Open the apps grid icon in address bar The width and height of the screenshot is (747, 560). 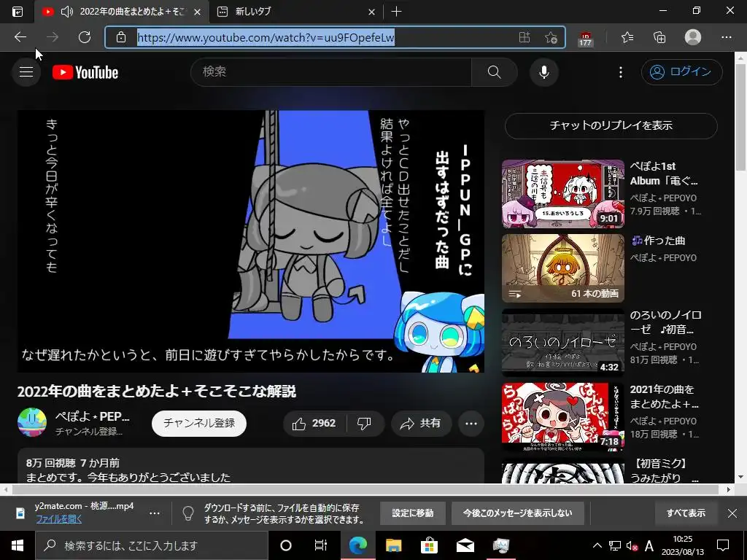524,37
